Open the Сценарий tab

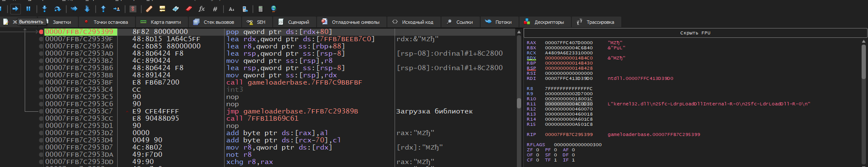tap(294, 22)
